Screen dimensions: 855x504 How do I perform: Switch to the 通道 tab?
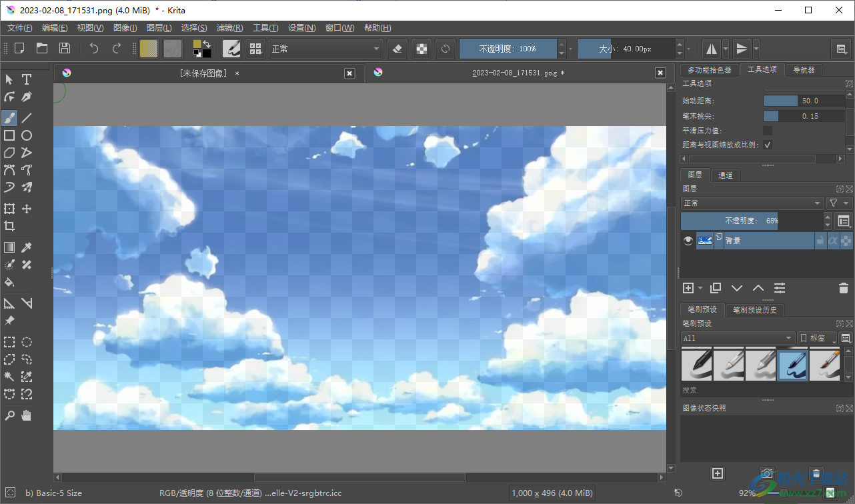726,175
